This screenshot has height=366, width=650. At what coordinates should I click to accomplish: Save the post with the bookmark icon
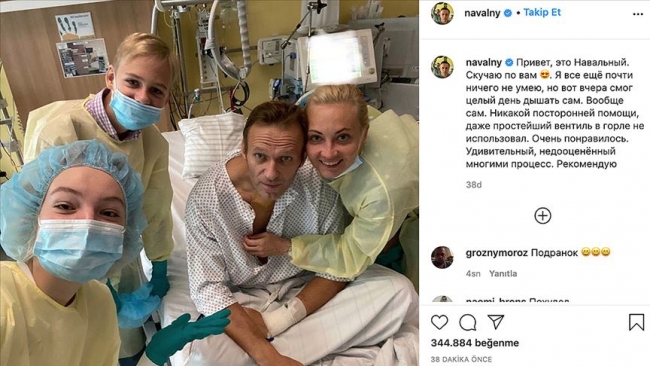[x=636, y=322]
